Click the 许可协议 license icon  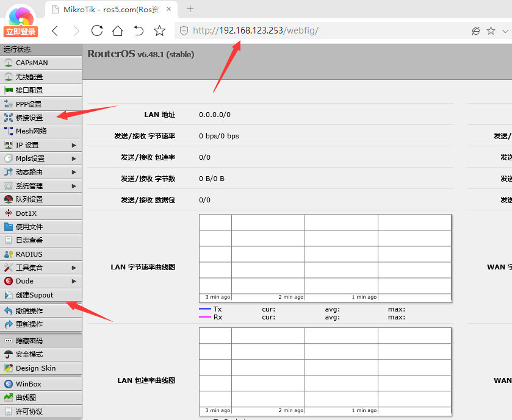(x=9, y=411)
